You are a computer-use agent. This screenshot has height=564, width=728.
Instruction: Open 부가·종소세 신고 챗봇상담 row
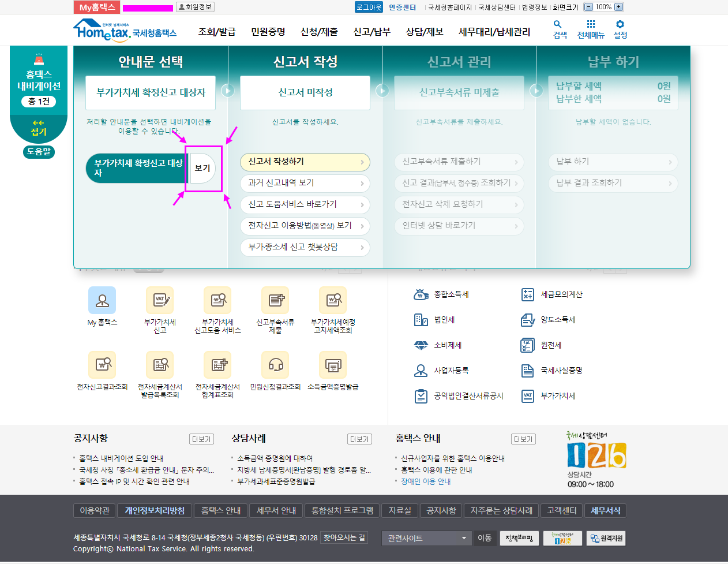[x=305, y=247]
